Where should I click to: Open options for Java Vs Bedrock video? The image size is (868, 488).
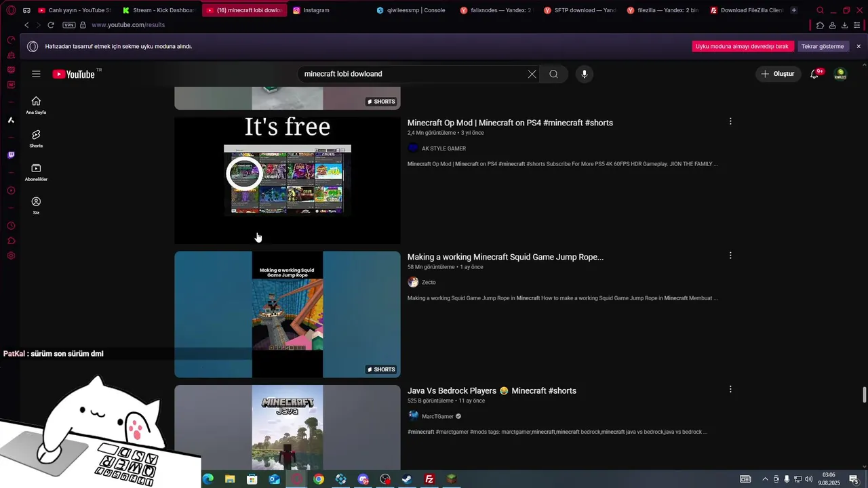tap(730, 389)
